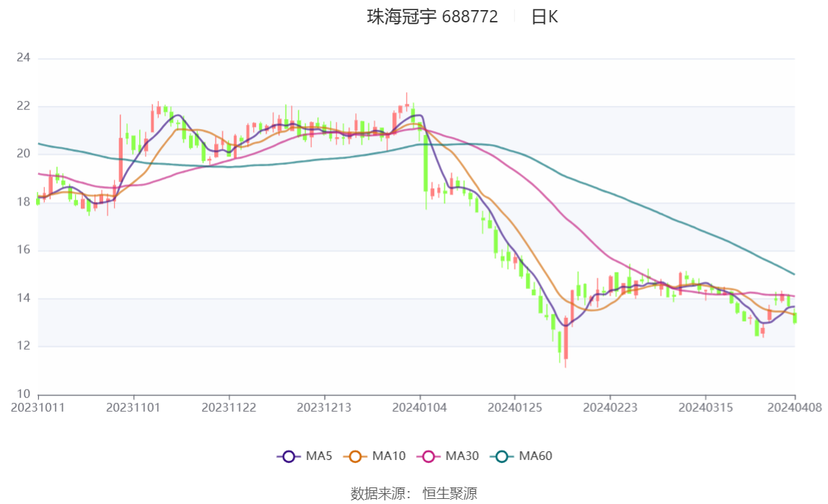Click the chart title 珠海冠宇 688772
The image size is (828, 504).
tap(432, 17)
